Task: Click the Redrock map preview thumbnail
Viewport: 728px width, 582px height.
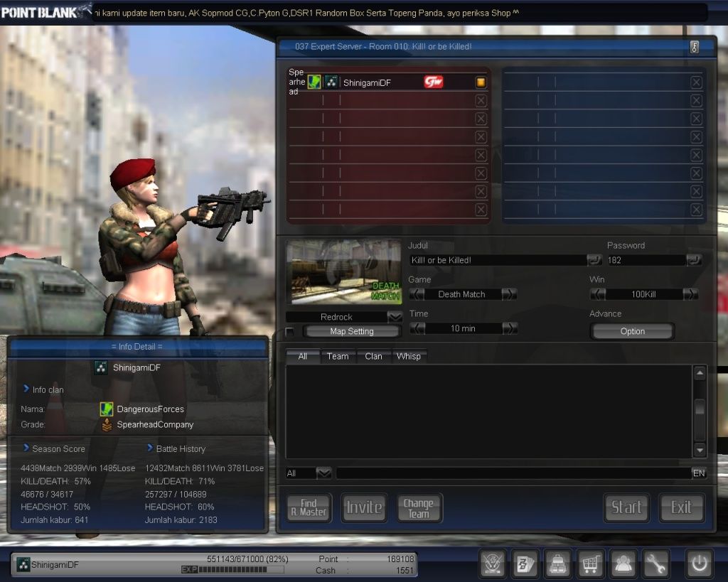Action: [344, 272]
